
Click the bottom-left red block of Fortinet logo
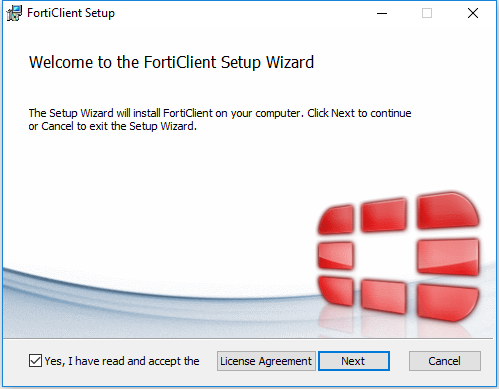coord(336,291)
